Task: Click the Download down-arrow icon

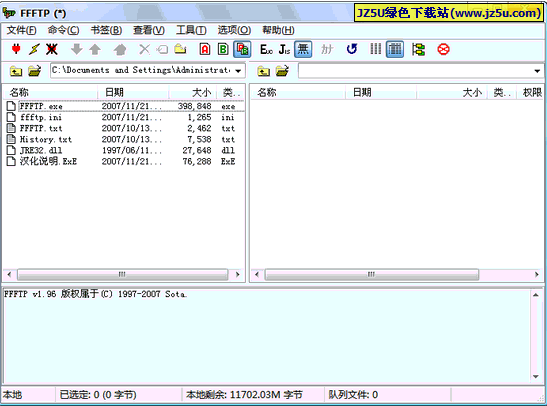Action: point(77,49)
